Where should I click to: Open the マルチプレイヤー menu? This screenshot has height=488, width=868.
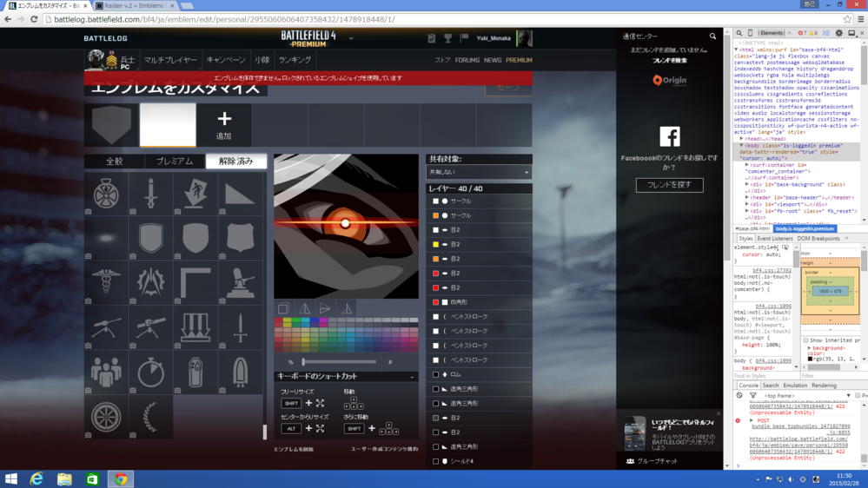(x=170, y=60)
